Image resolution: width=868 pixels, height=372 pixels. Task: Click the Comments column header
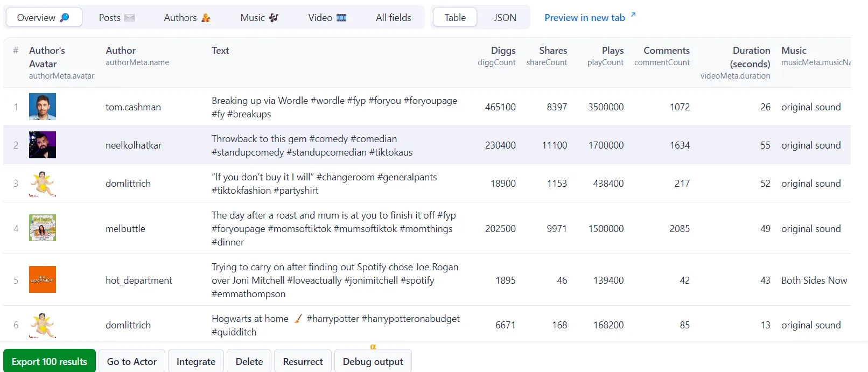(x=662, y=56)
